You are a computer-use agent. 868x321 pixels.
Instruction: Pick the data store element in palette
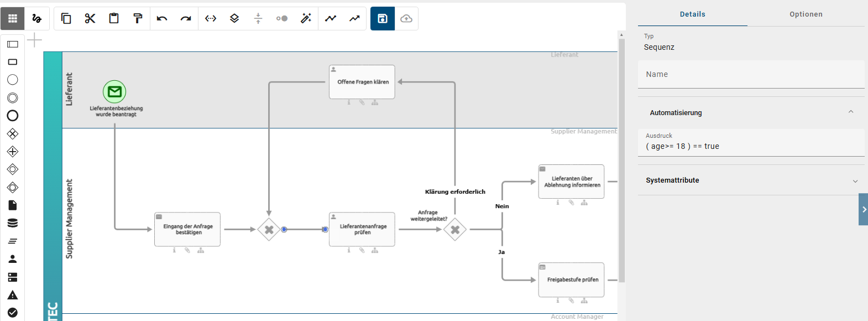(x=13, y=223)
